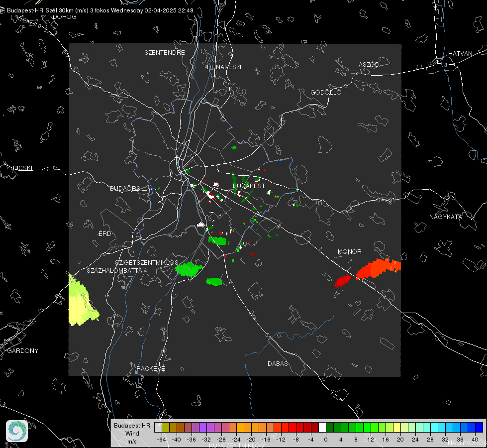Click the '20' tick value on the legend
The image size is (487, 448).
[x=400, y=440]
